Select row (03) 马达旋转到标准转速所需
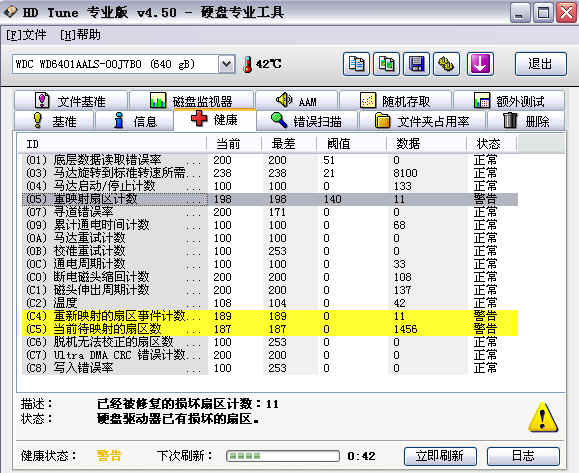This screenshot has width=579, height=473. point(270,173)
